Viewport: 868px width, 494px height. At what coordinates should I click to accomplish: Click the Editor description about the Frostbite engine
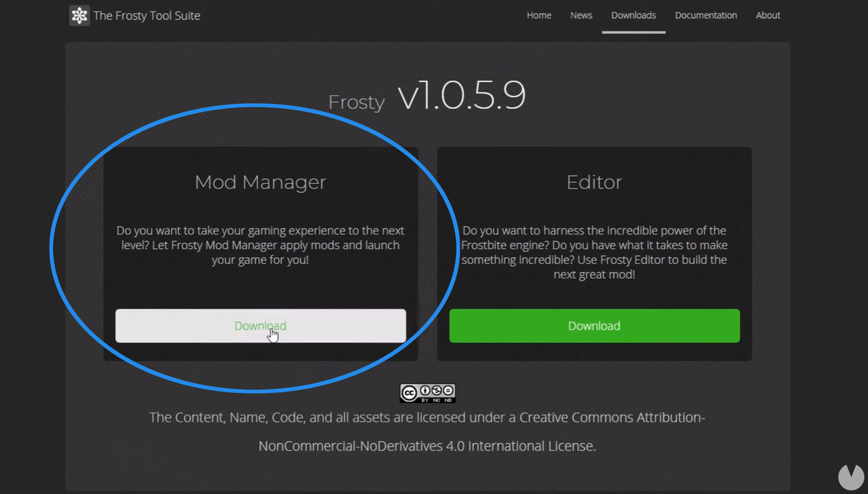[x=594, y=252]
